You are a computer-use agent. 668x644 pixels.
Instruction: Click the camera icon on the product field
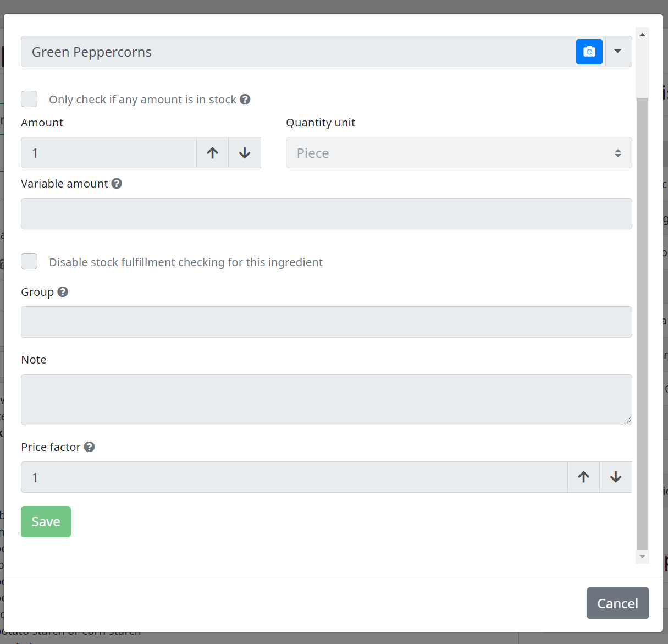click(x=589, y=51)
